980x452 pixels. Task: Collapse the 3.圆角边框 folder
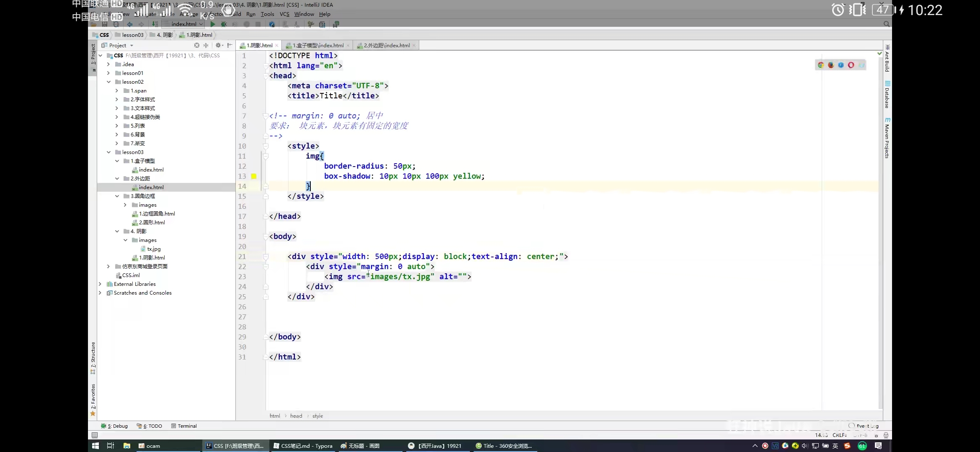(117, 196)
